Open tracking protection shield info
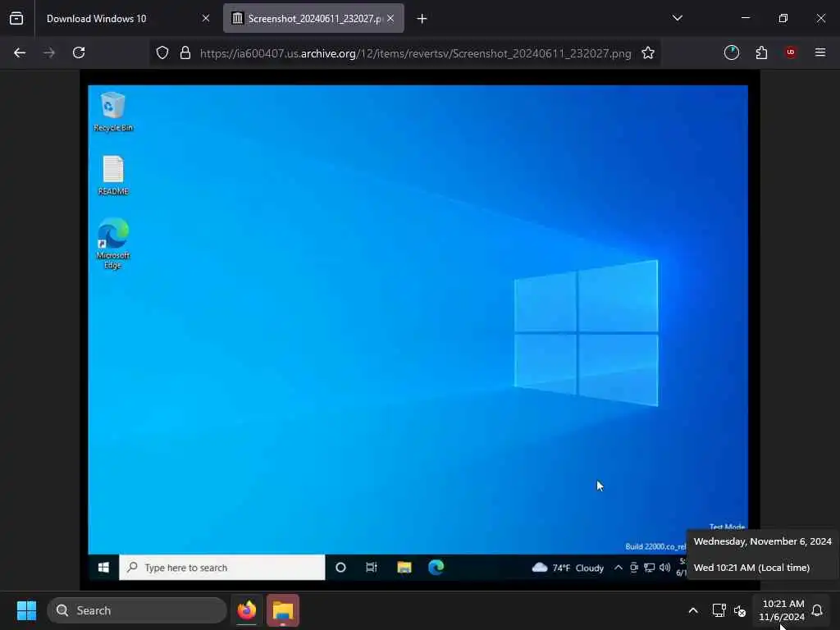Screen dimensions: 840x630 (x=162, y=53)
